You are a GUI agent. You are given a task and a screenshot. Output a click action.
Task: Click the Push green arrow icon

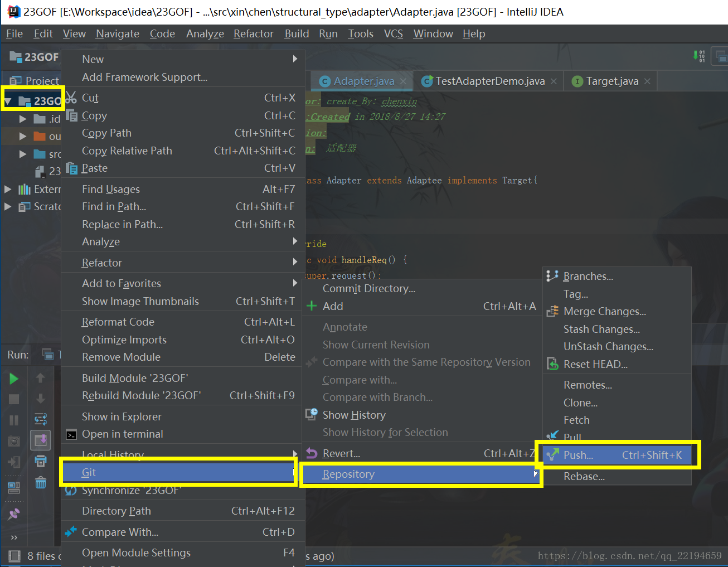(552, 455)
